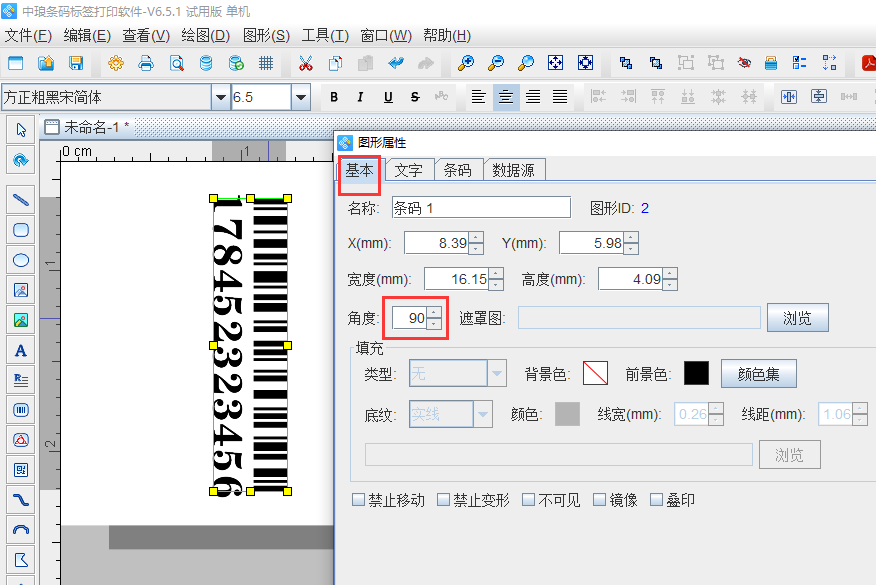The image size is (876, 585).
Task: Open the fill 类型 dropdown
Action: (497, 373)
